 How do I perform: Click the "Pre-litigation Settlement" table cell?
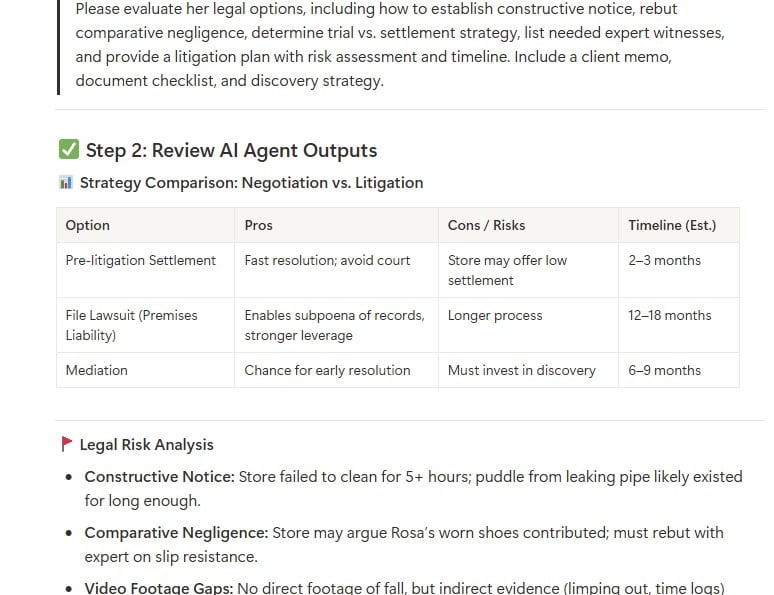pyautogui.click(x=141, y=260)
